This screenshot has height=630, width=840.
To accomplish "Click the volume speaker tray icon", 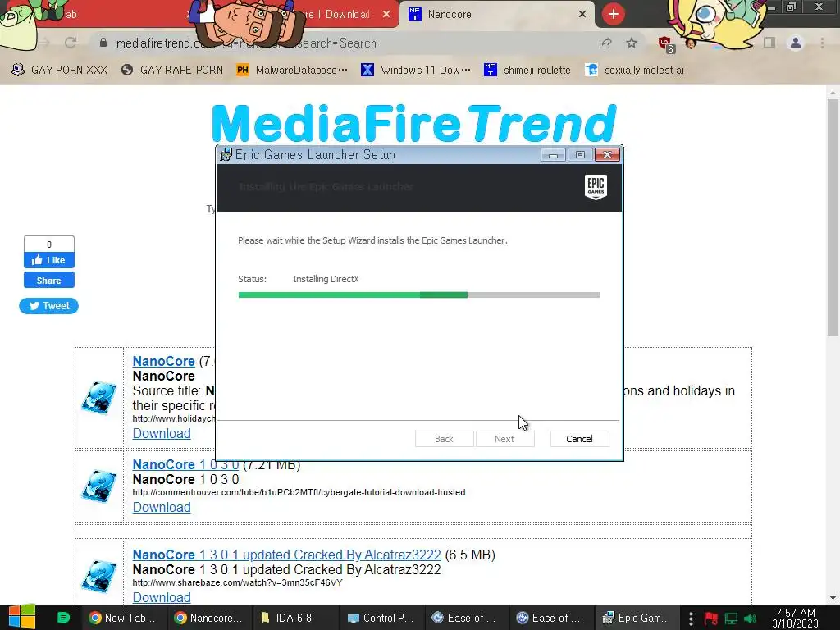I will pos(751,619).
